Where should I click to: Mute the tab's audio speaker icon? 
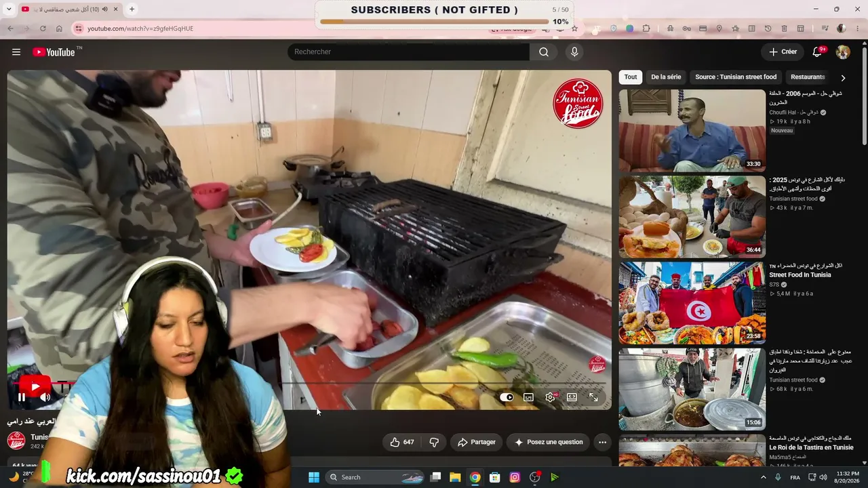(104, 9)
